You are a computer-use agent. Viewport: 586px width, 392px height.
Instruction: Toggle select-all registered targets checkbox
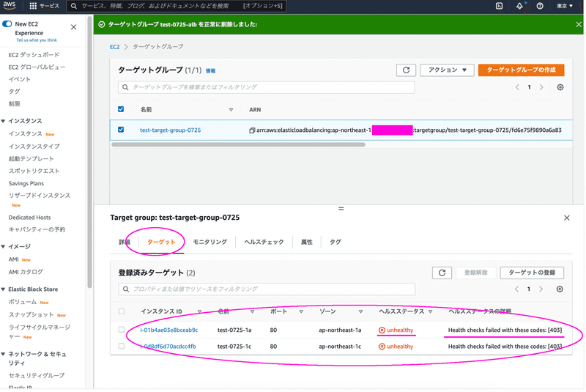tap(122, 311)
